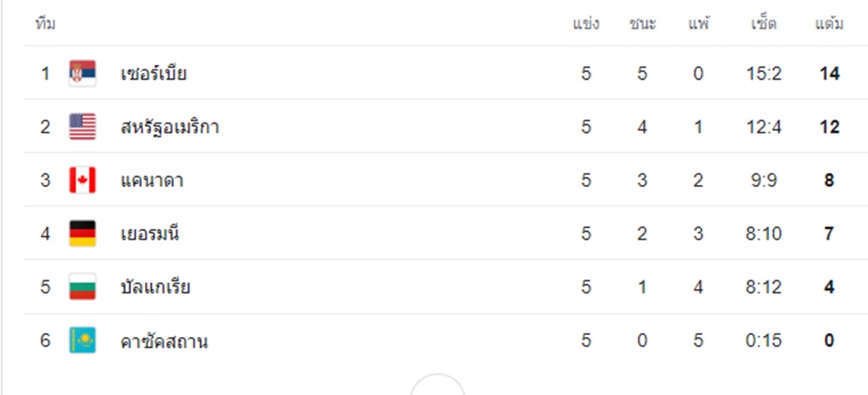Click the Bulgaria flag icon

(x=82, y=287)
